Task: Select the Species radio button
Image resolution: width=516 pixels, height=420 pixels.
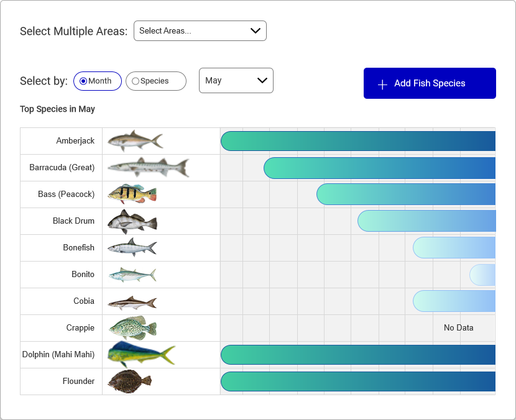Action: 134,81
